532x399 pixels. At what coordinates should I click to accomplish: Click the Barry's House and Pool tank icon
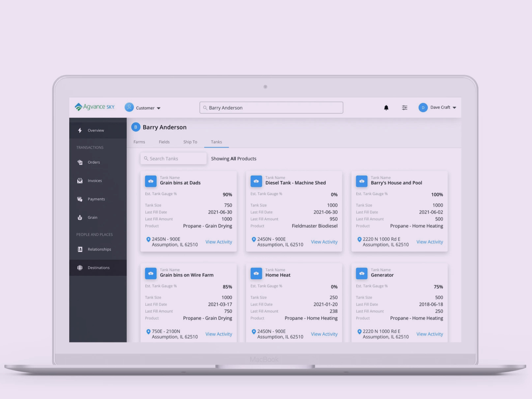(x=362, y=181)
